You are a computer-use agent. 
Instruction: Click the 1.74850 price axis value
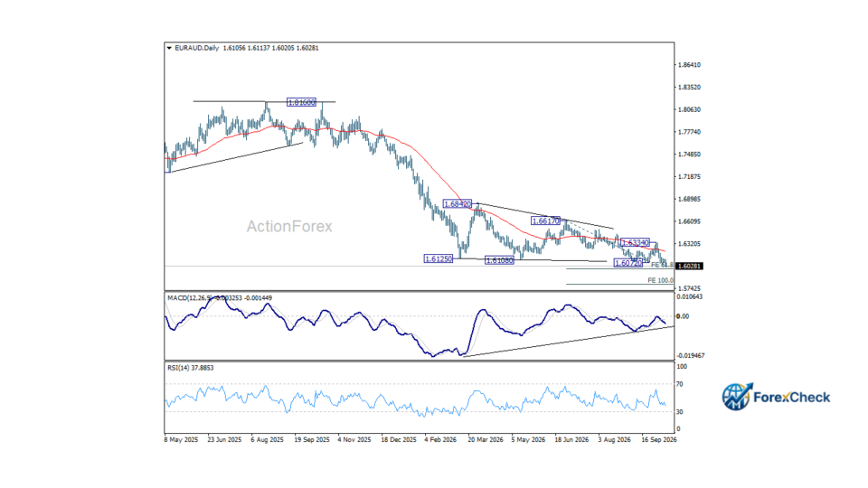tap(689, 155)
